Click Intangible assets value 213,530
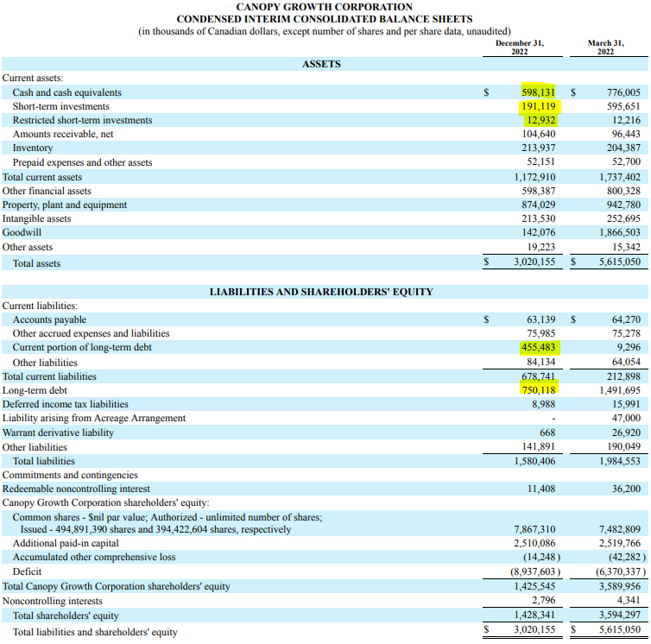 (x=539, y=218)
